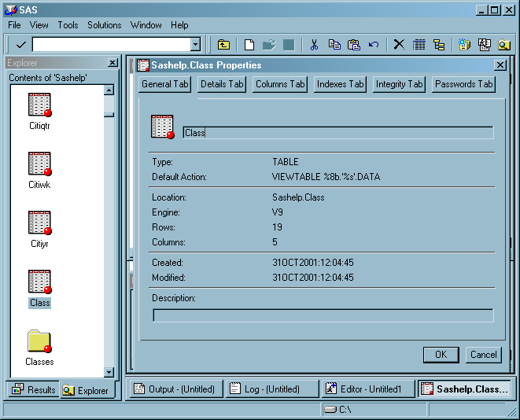520x420 pixels.
Task: Click the Rows value 19
Action: click(277, 227)
